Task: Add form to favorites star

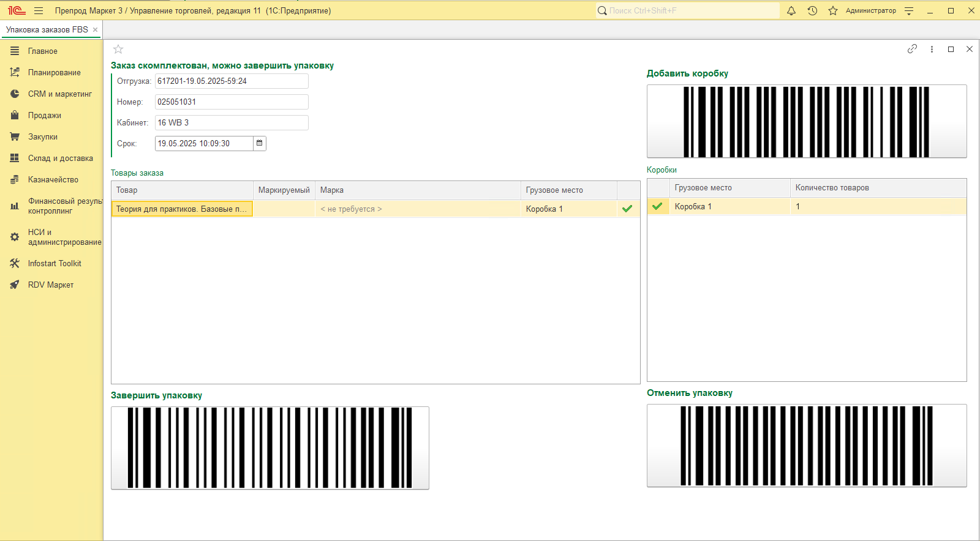Action: tap(118, 50)
